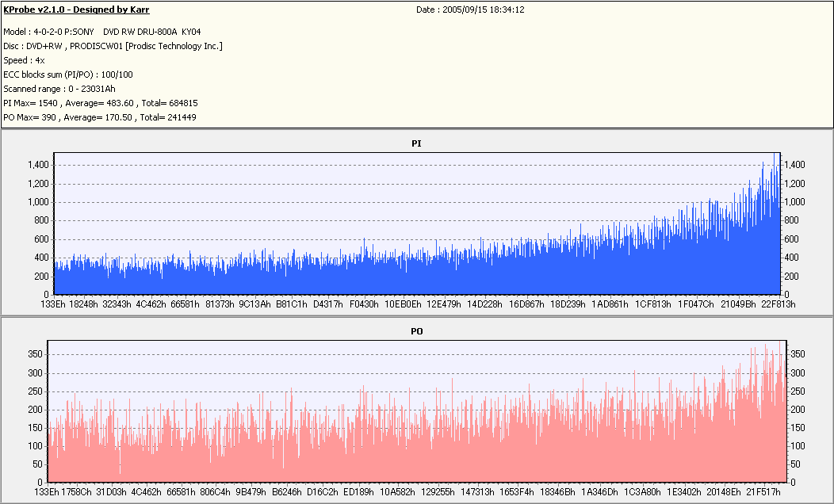Click 1C3A80h on PO chart x-axis
The height and width of the screenshot is (504, 834).
(x=642, y=492)
